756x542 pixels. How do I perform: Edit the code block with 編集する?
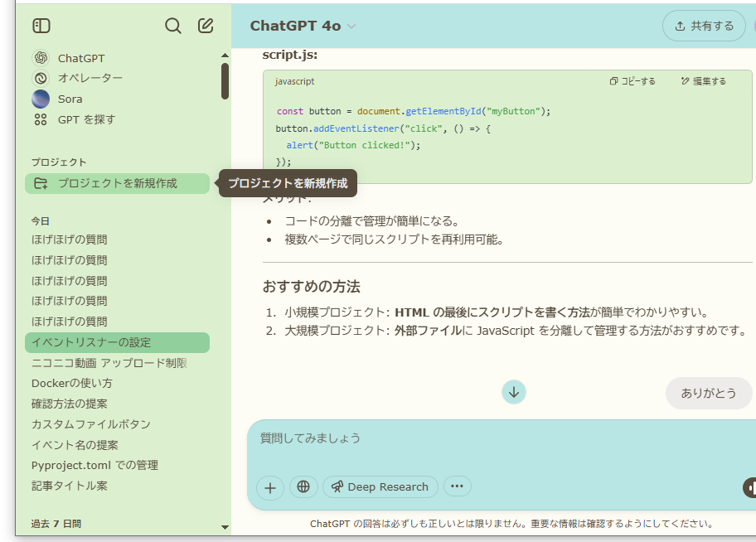click(704, 81)
